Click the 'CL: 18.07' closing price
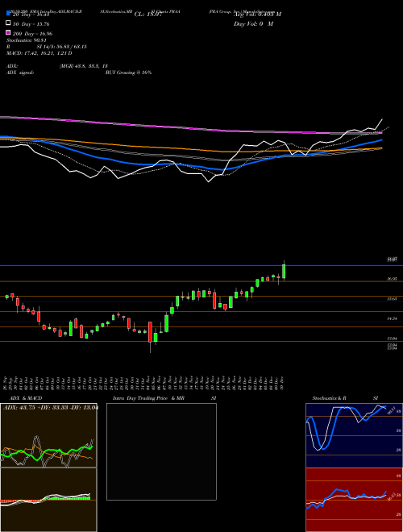 [x=148, y=15]
